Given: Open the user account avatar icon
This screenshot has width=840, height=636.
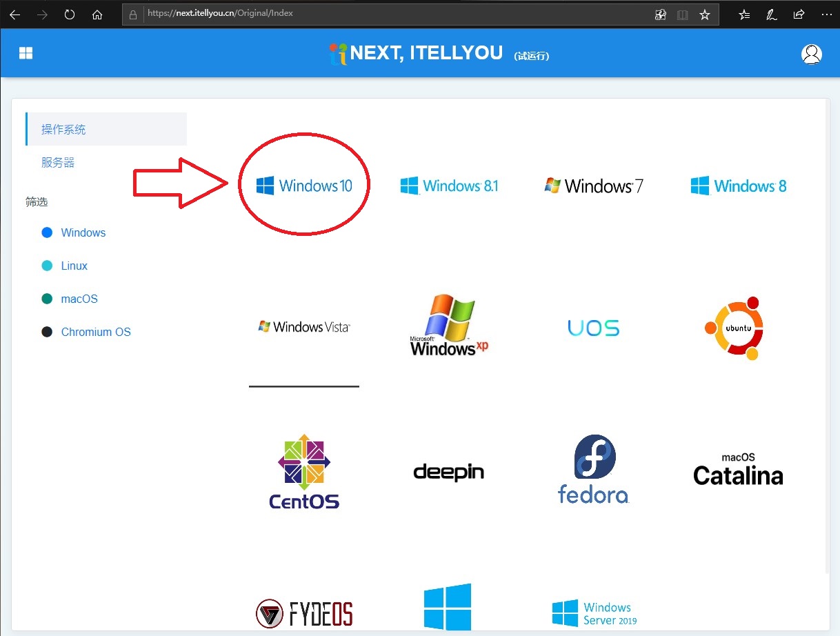Looking at the screenshot, I should point(812,54).
